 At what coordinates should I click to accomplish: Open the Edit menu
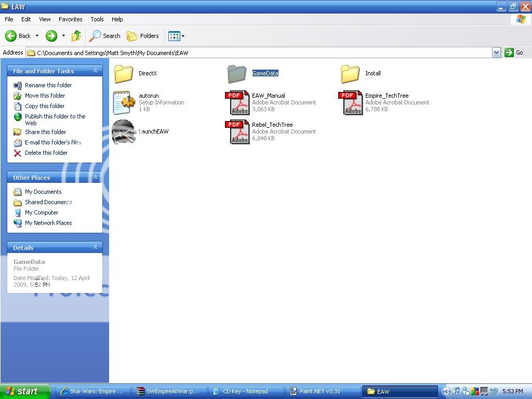pyautogui.click(x=26, y=19)
